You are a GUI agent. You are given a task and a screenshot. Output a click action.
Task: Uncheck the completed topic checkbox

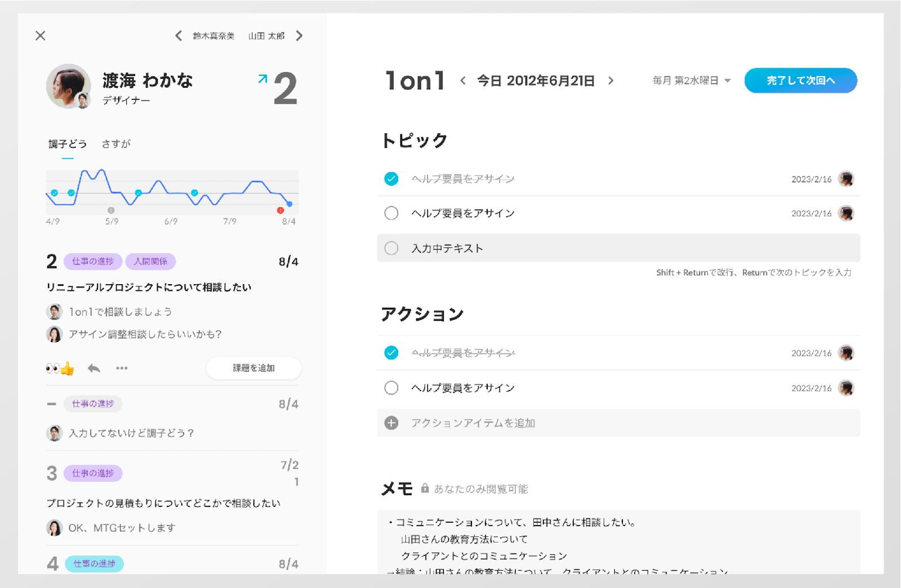[x=391, y=179]
